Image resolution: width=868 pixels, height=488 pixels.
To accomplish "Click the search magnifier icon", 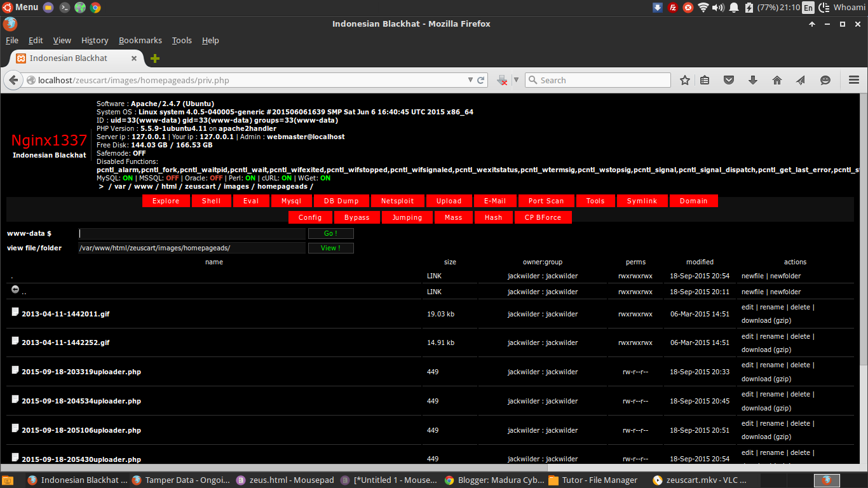I will click(532, 80).
